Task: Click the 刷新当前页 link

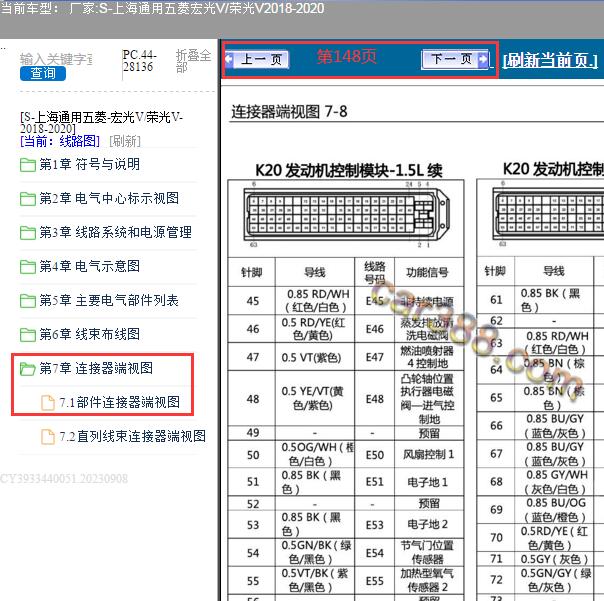Action: pos(550,60)
